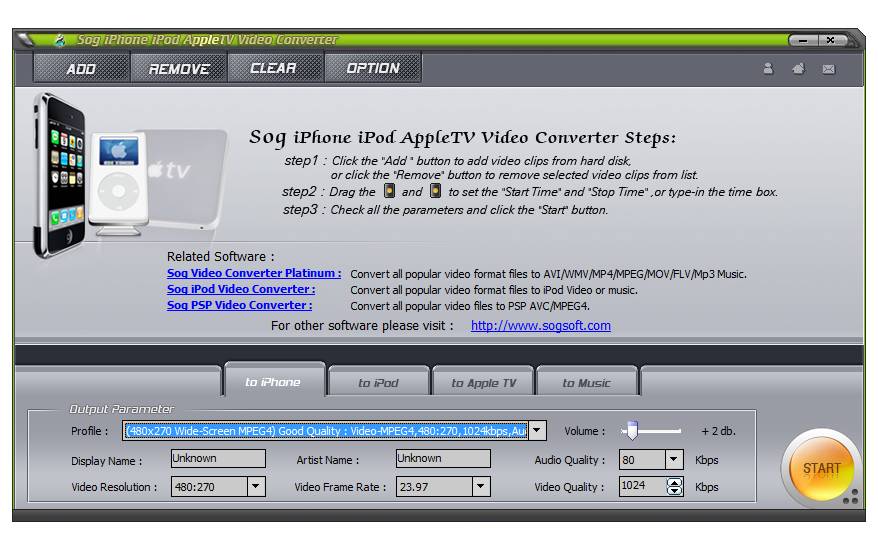Open the Sog iPod Video Converter link
The width and height of the screenshot is (878, 538).
pyautogui.click(x=241, y=289)
